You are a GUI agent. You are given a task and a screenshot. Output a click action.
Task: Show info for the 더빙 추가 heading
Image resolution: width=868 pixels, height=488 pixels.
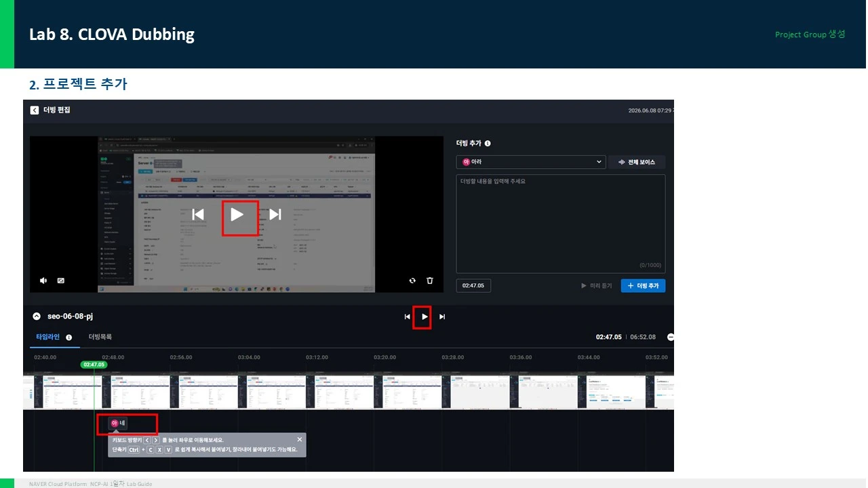pos(488,144)
